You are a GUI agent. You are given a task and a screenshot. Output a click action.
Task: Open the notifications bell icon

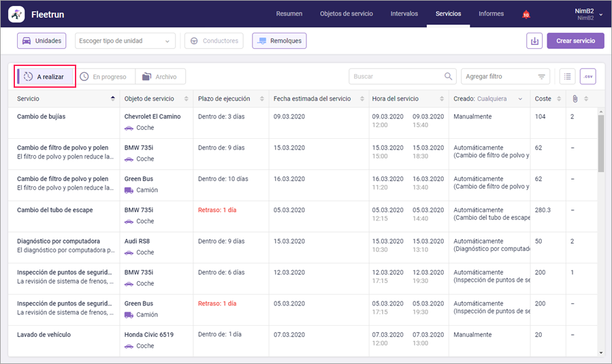(x=526, y=14)
